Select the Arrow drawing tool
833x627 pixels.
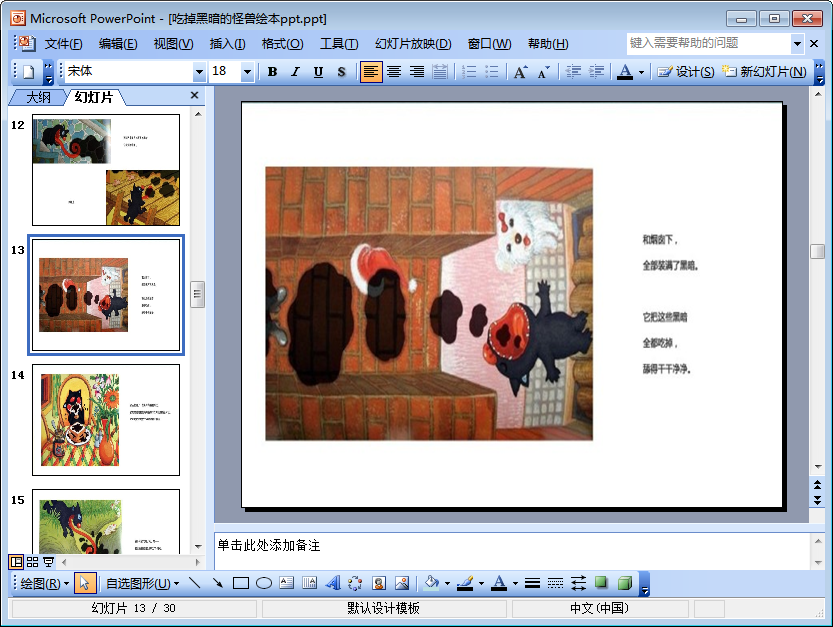tap(218, 583)
